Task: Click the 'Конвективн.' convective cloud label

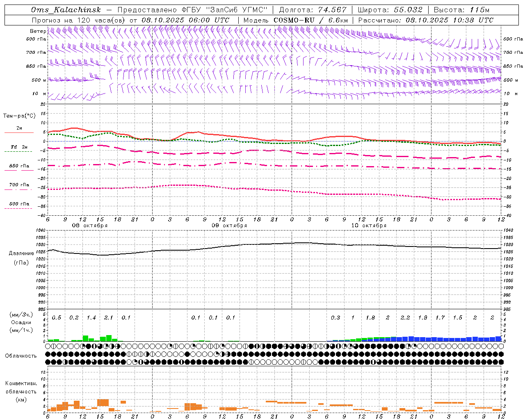Action: (21, 383)
